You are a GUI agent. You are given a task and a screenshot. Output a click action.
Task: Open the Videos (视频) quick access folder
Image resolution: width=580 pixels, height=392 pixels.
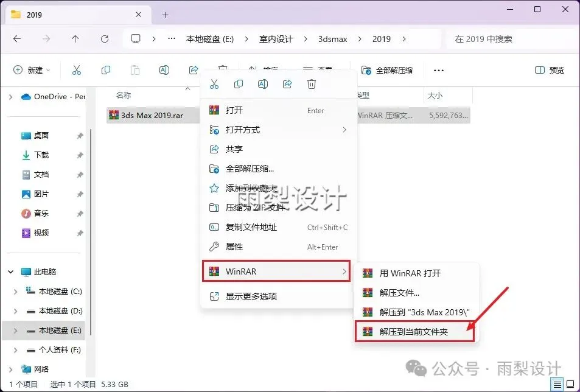[35, 233]
